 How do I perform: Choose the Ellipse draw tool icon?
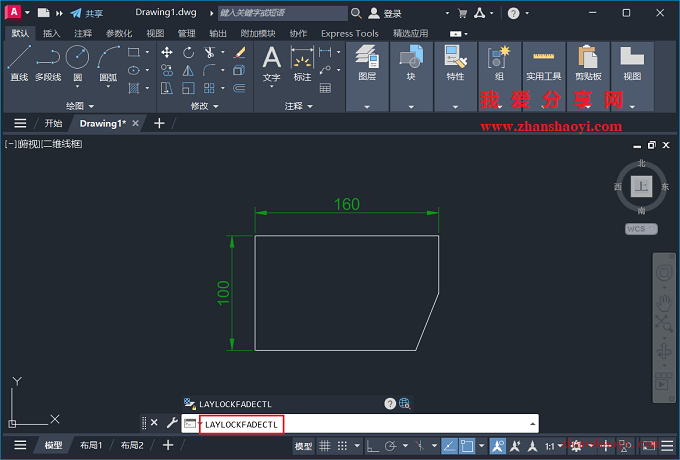tap(134, 70)
